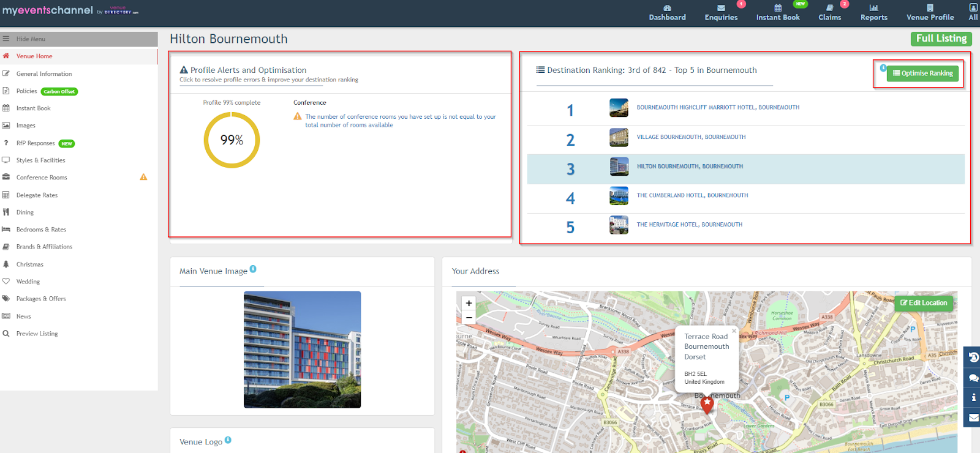Open the chat floating side icon
Image resolution: width=980 pixels, height=453 pixels.
pos(972,378)
